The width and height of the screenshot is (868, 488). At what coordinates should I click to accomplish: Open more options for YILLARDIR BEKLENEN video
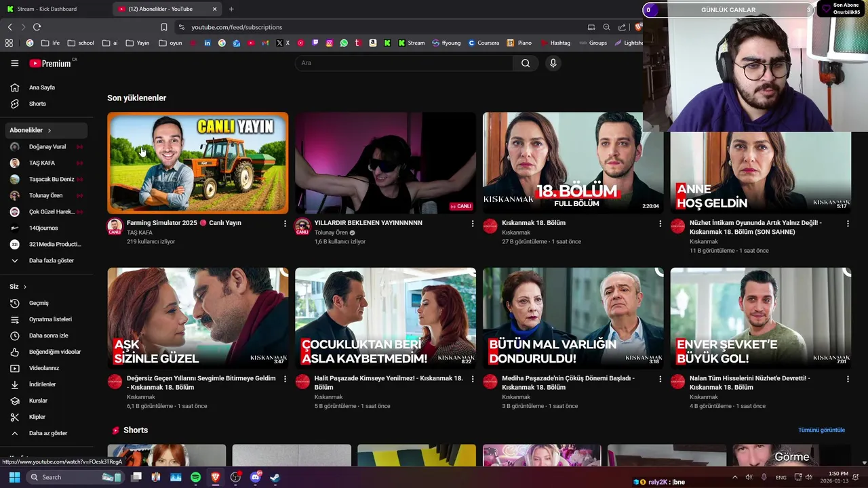(x=473, y=224)
